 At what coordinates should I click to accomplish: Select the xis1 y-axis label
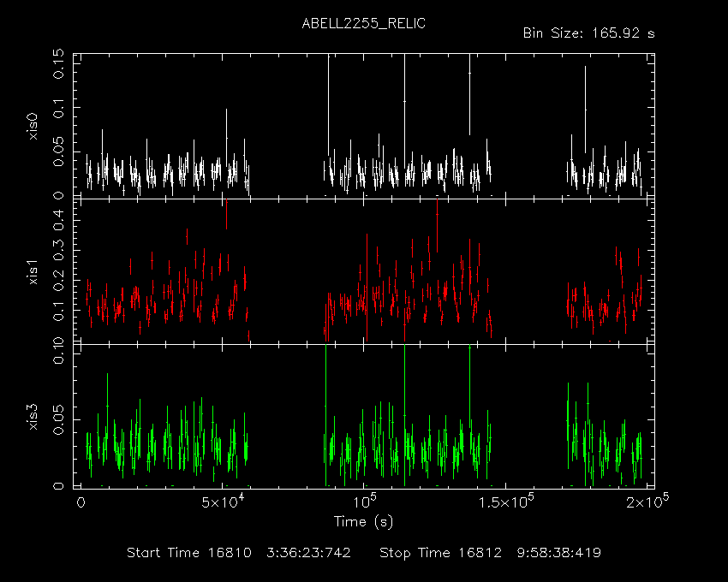coord(33,272)
